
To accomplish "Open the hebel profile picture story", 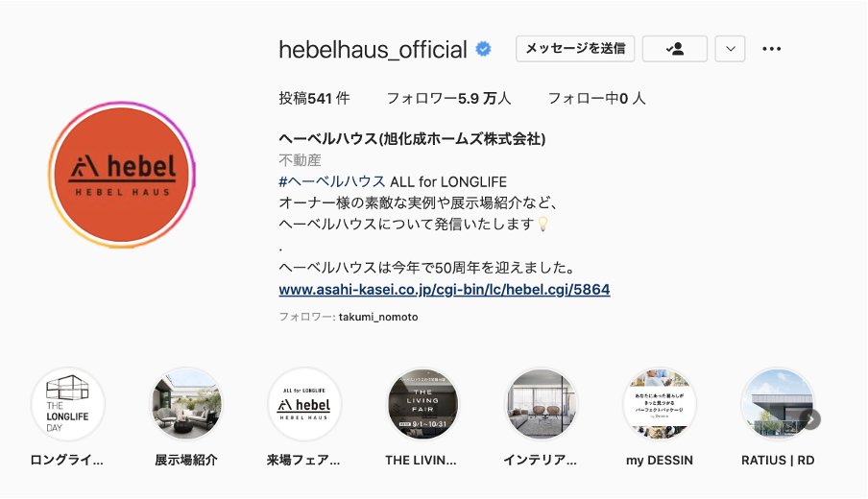I will [x=122, y=175].
